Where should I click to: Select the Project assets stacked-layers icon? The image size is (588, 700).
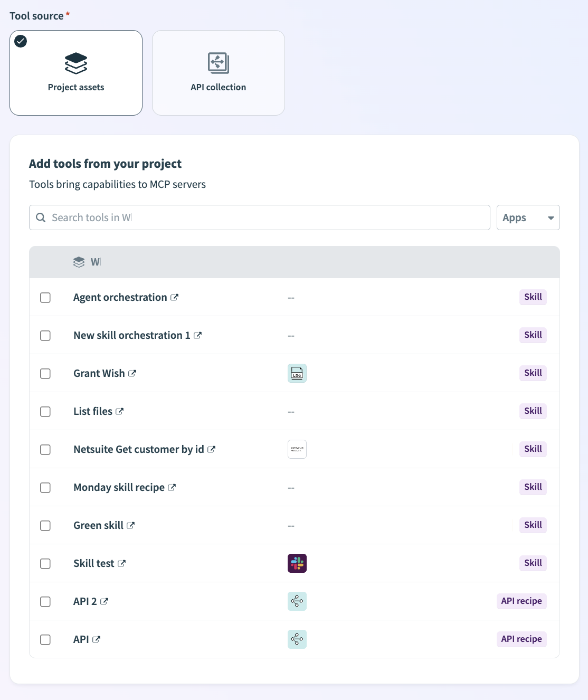pyautogui.click(x=75, y=63)
